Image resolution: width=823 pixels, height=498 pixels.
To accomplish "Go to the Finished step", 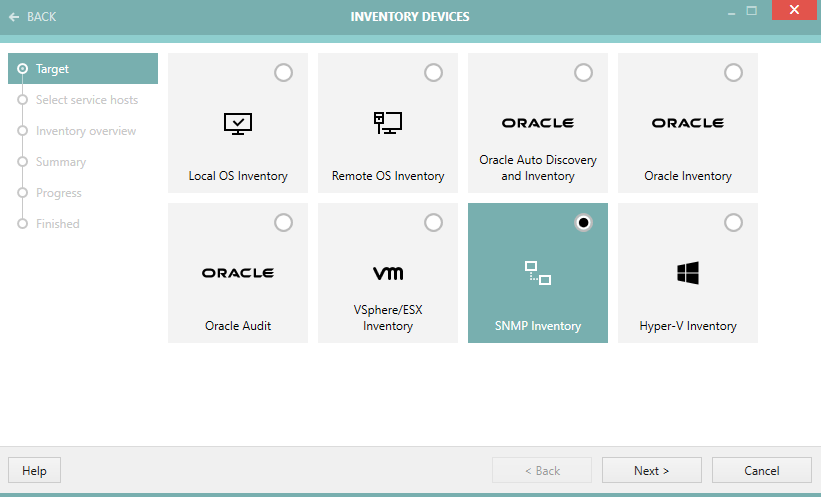I will 58,224.
